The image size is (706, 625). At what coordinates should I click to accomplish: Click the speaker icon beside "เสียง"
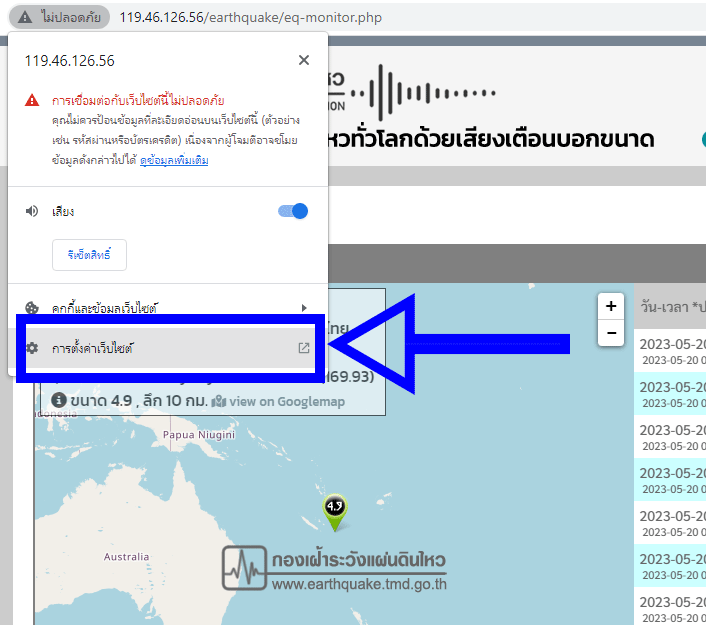[x=32, y=211]
